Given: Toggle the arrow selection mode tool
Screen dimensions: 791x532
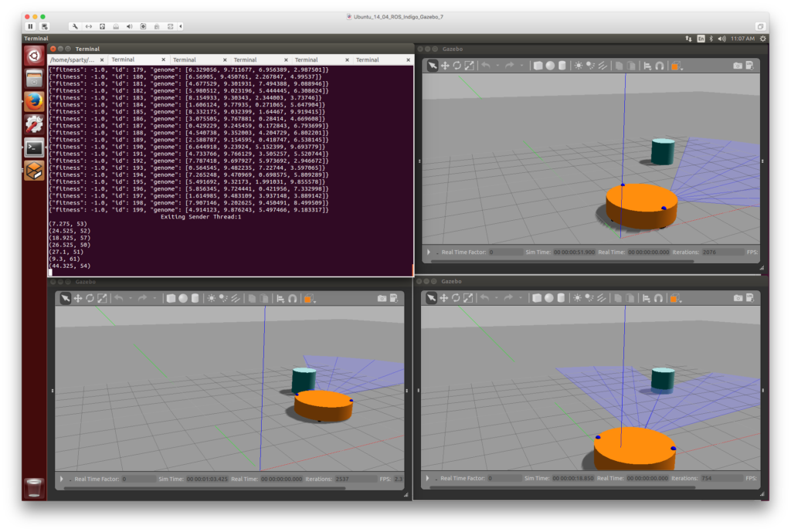Looking at the screenshot, I should [432, 66].
